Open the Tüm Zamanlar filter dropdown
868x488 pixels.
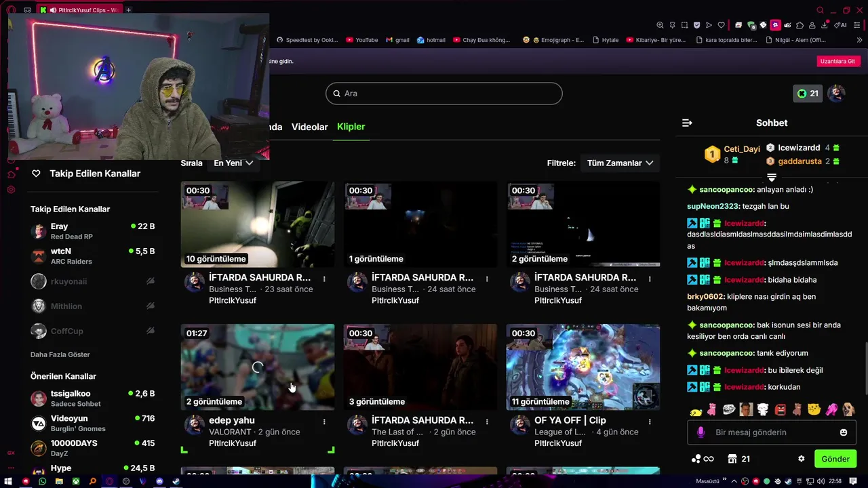(620, 163)
